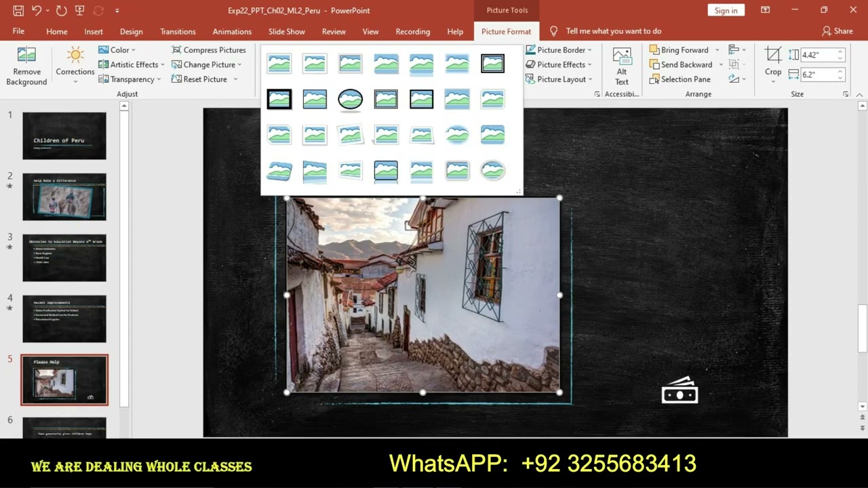
Task: Click the Share button
Action: (837, 31)
